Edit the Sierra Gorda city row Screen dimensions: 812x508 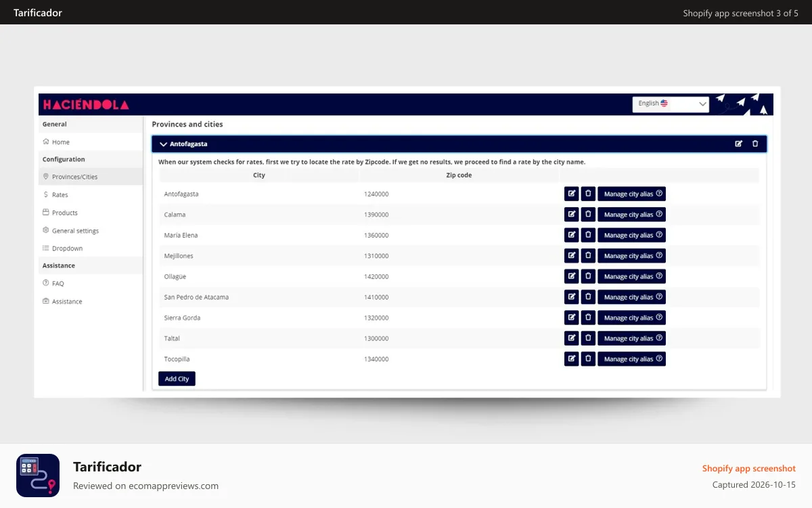point(572,318)
